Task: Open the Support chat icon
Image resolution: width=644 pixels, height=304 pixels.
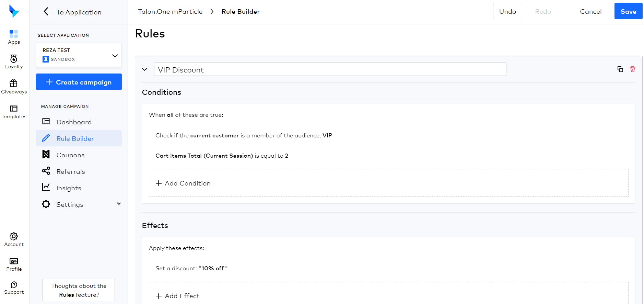Action: 14,285
